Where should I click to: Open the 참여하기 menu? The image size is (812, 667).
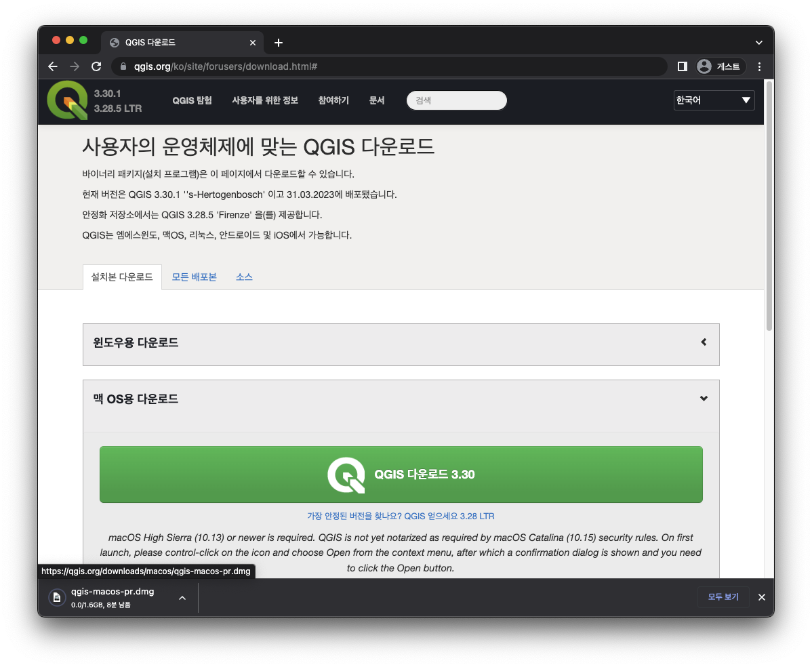point(333,100)
